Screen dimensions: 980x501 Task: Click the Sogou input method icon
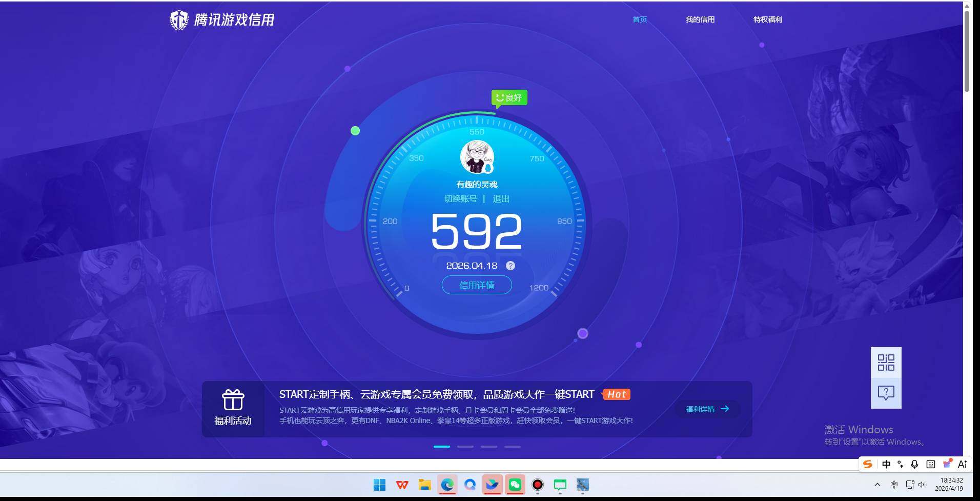click(x=867, y=464)
